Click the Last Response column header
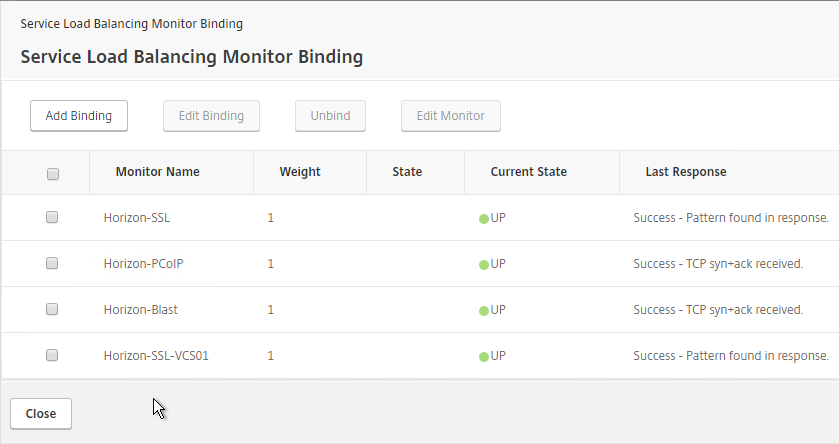 click(686, 172)
